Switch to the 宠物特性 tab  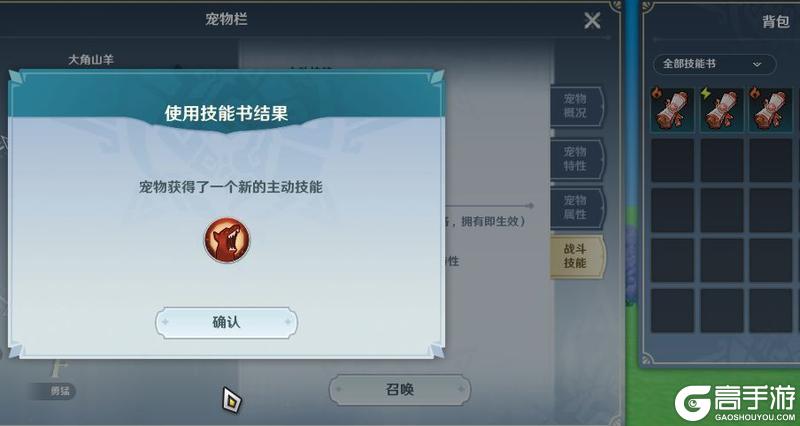577,159
